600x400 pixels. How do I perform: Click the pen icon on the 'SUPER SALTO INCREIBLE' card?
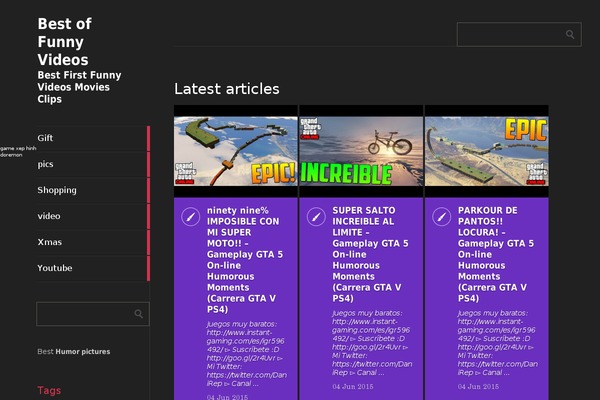(316, 217)
